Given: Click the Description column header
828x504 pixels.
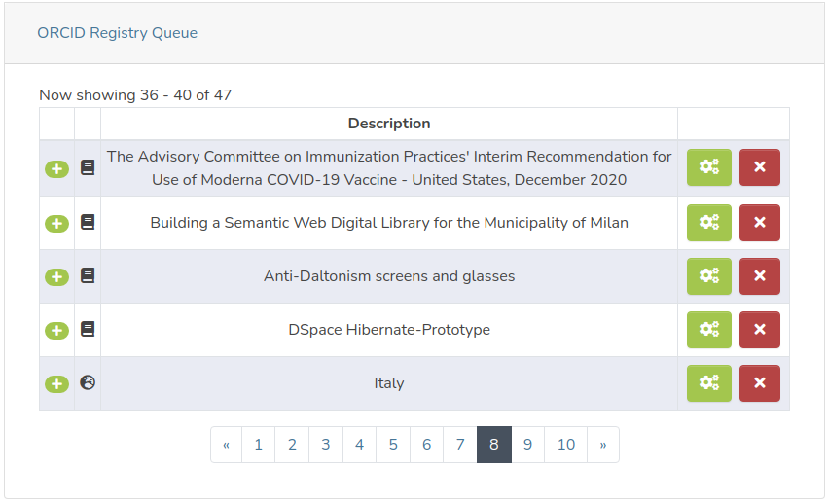Looking at the screenshot, I should pyautogui.click(x=388, y=124).
